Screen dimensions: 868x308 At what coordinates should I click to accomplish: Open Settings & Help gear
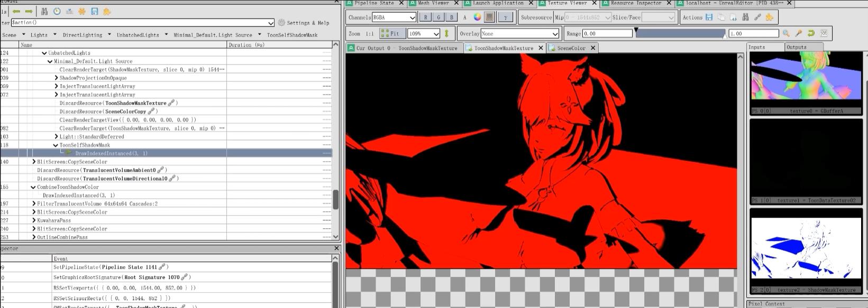(x=304, y=23)
